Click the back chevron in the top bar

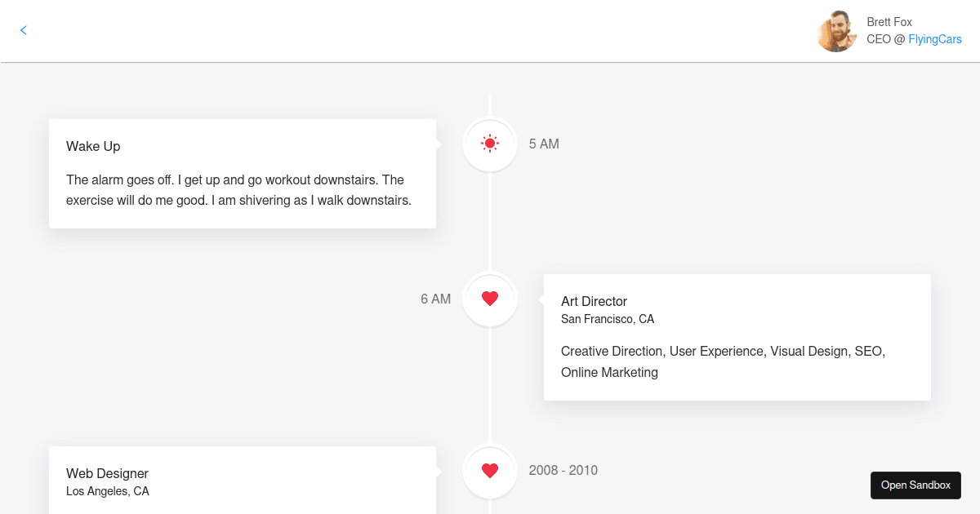click(23, 30)
